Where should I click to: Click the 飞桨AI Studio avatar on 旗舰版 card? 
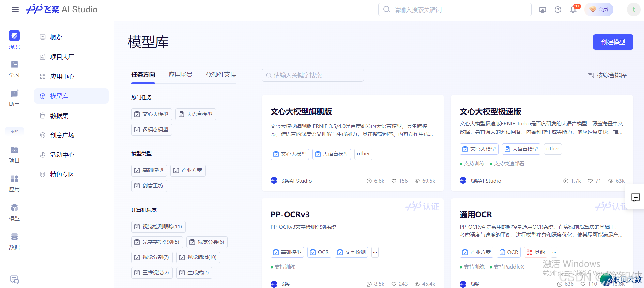[274, 180]
